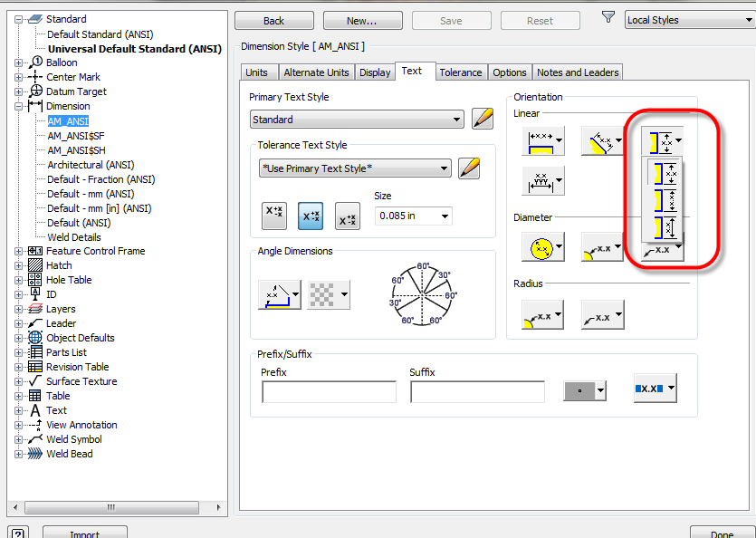756x538 pixels.
Task: Open the Notes and Leaders tab
Action: (x=578, y=72)
